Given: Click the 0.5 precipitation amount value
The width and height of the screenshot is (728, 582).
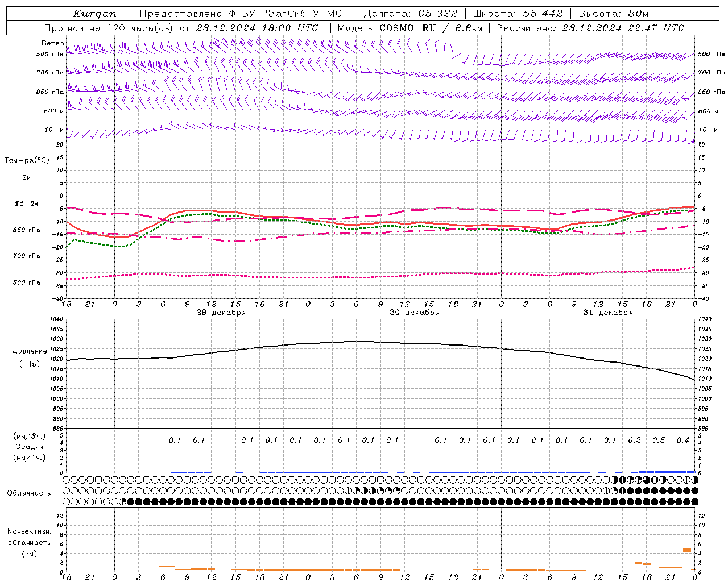Looking at the screenshot, I should coord(659,440).
